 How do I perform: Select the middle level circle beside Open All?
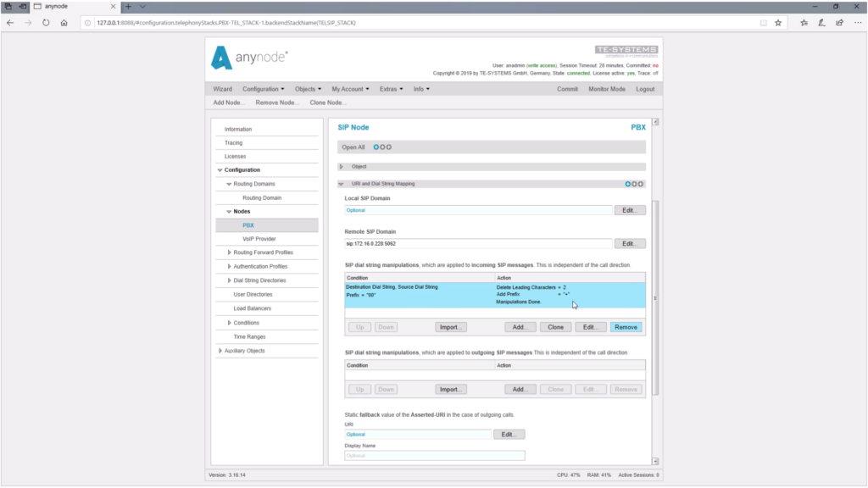[x=382, y=147]
